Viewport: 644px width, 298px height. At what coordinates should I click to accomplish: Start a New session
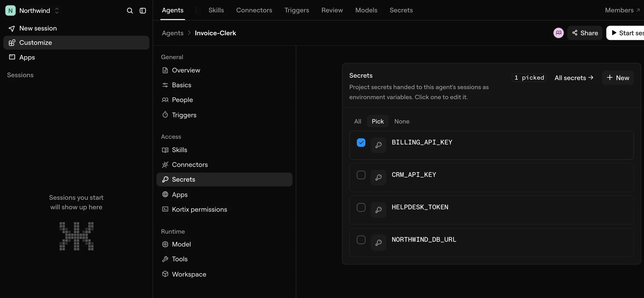(76, 28)
